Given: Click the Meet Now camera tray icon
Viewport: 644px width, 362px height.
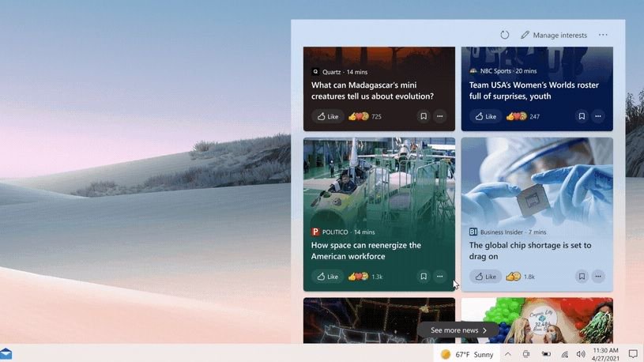Looking at the screenshot, I should click(526, 354).
